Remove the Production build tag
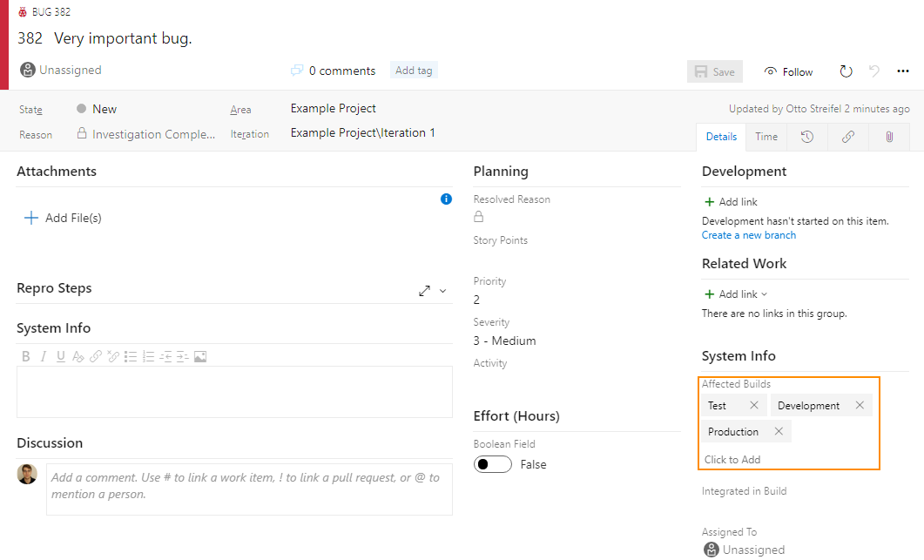The height and width of the screenshot is (560, 924). 779,431
